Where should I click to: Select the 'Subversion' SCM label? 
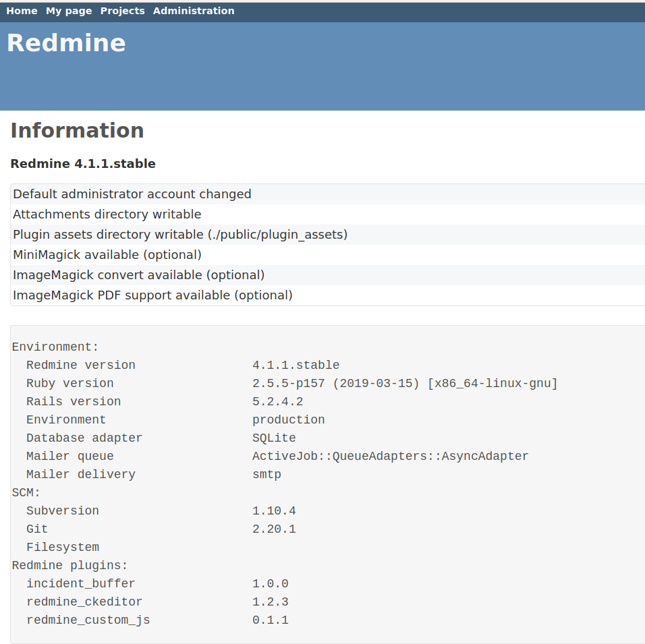click(63, 510)
